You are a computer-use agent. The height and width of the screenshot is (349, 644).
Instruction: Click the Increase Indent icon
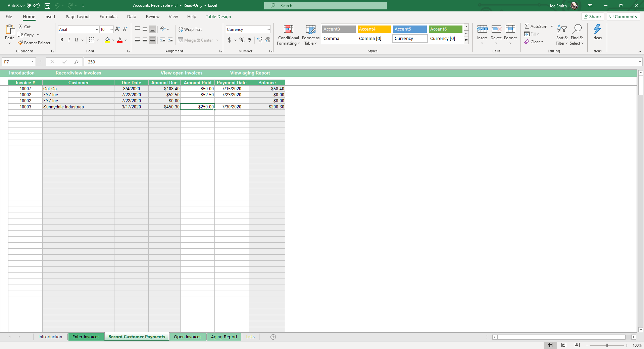[x=170, y=40]
